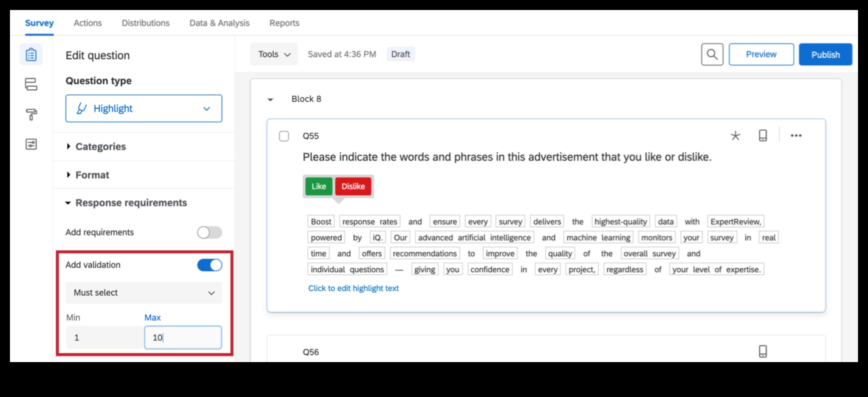Open Look and Feel paint roller icon

[x=31, y=115]
